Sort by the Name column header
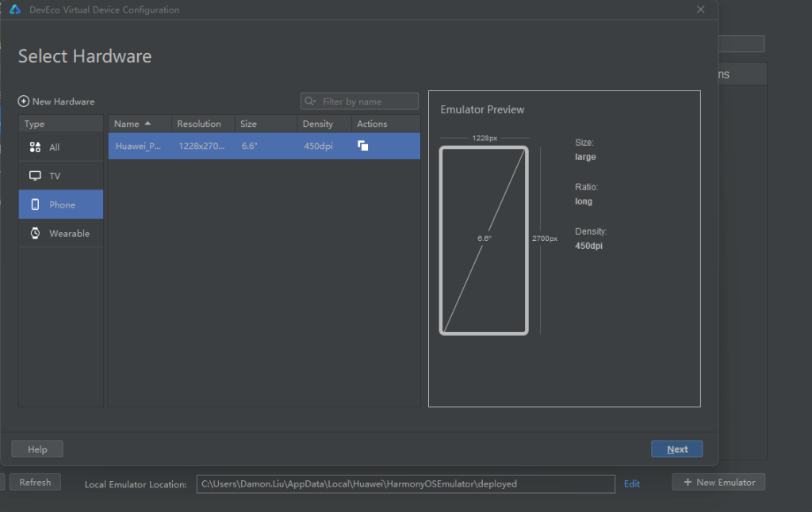 pyautogui.click(x=140, y=124)
